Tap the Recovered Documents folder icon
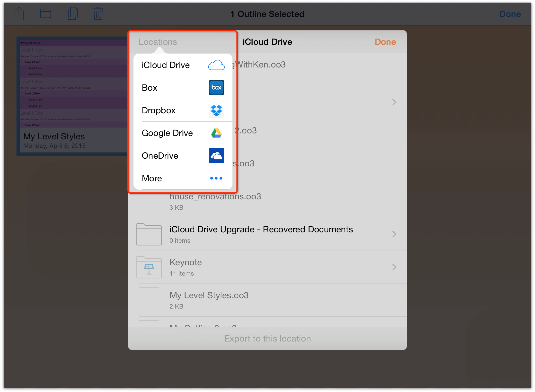Screen dimensions: 535x392 point(149,234)
